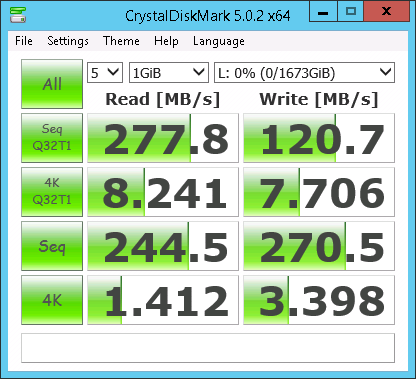
Task: Open the File menu
Action: [24, 41]
